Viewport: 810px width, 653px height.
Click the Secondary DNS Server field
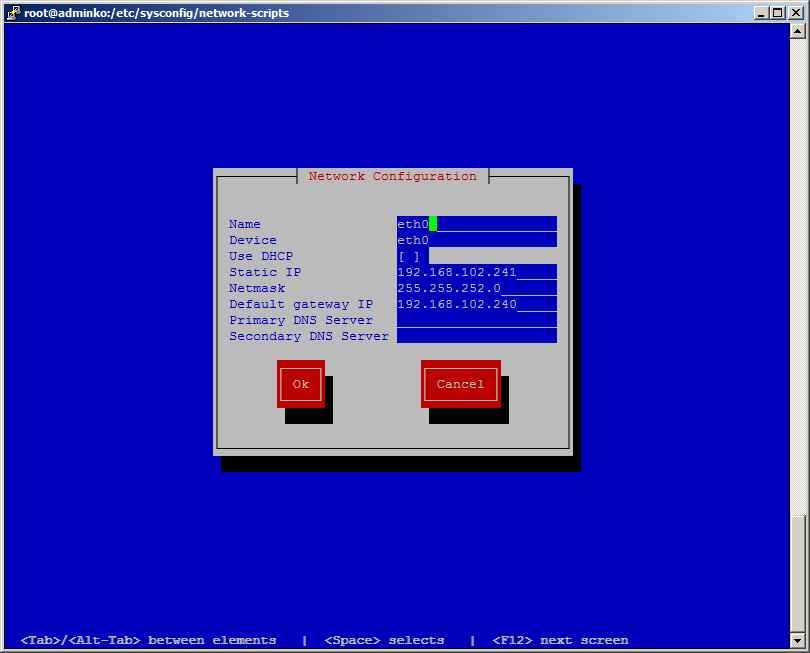click(x=476, y=336)
